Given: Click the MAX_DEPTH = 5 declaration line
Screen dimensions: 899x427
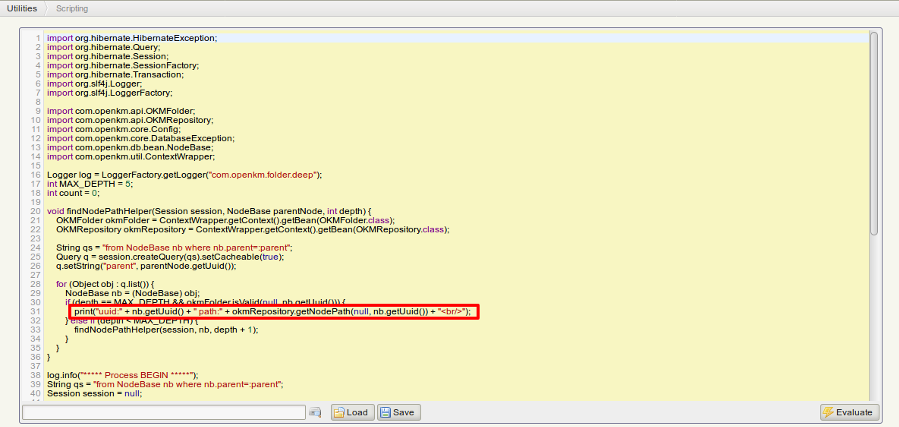Looking at the screenshot, I should point(90,184).
